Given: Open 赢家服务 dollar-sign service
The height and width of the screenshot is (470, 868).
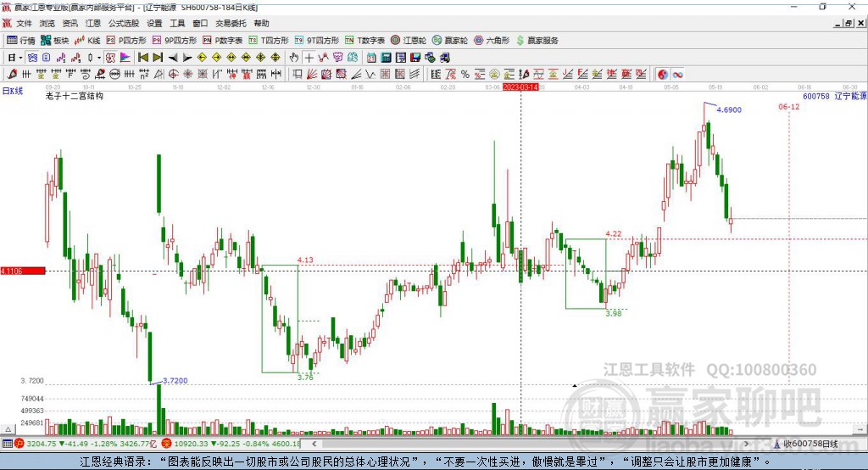Looking at the screenshot, I should pyautogui.click(x=537, y=41).
